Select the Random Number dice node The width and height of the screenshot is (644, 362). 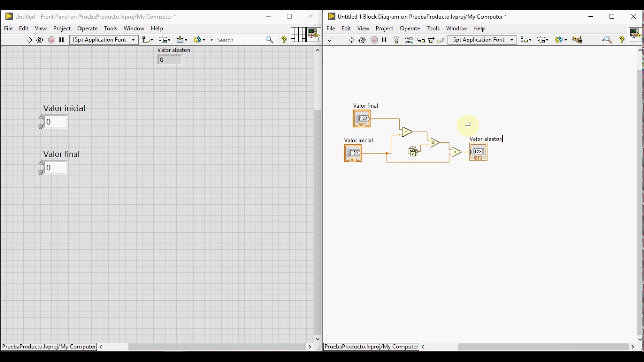point(413,151)
